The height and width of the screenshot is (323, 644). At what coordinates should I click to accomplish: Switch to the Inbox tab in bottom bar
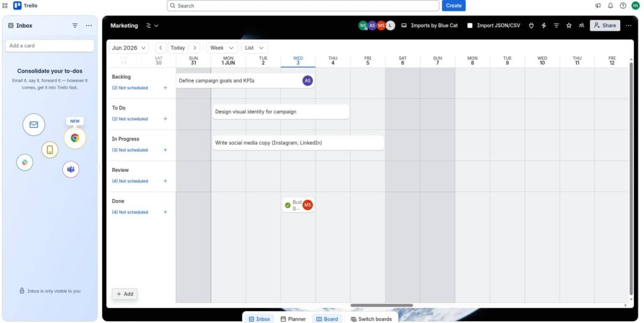tap(259, 319)
